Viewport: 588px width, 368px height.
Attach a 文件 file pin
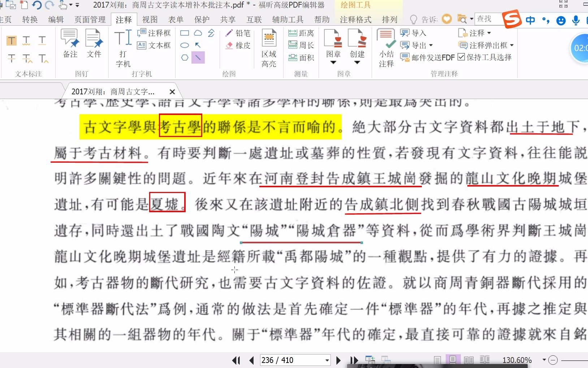click(x=94, y=44)
